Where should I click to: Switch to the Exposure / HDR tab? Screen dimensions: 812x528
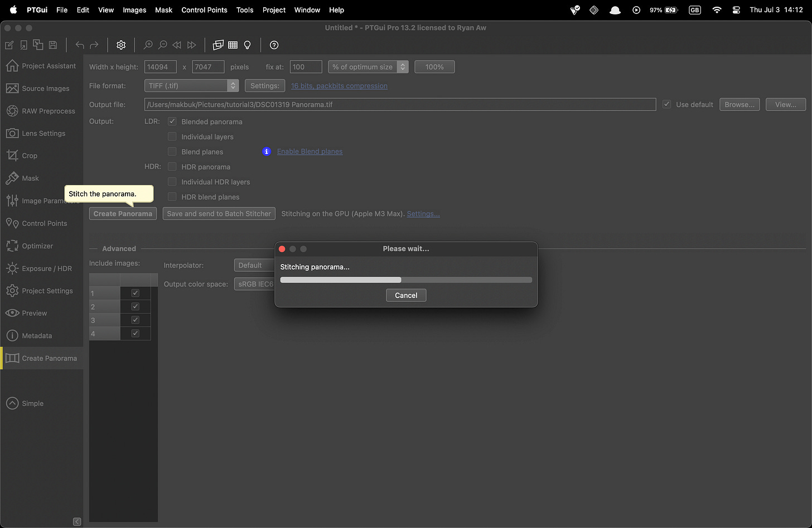coord(41,268)
